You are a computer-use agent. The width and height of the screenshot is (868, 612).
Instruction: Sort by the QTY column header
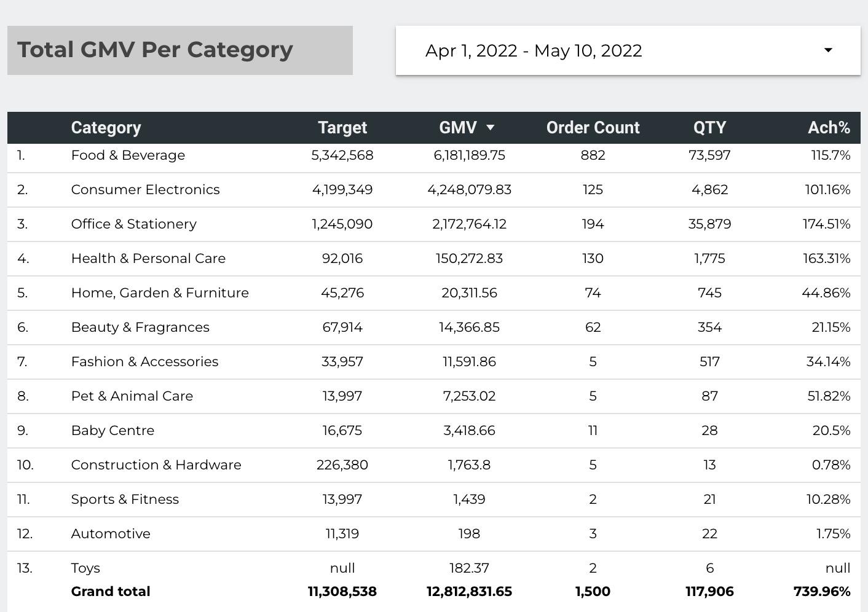coord(709,128)
